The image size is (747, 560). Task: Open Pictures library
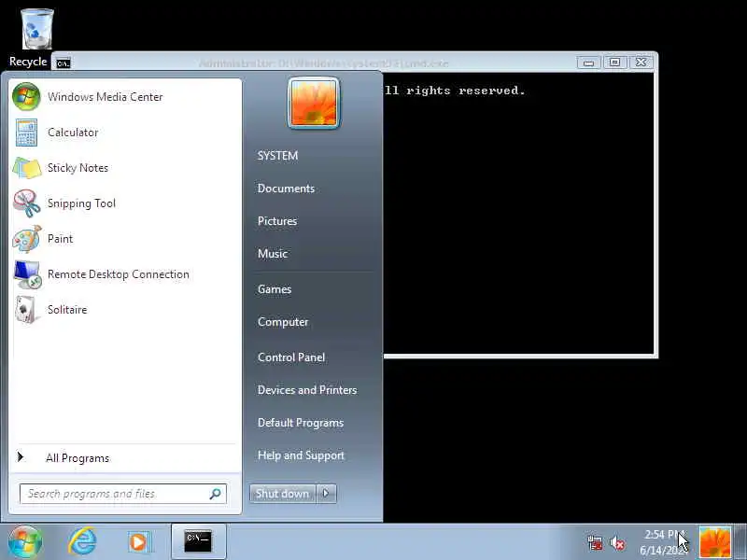pos(277,221)
